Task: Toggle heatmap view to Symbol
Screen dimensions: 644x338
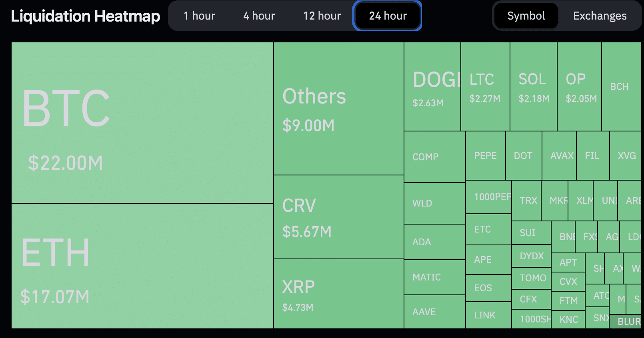Action: click(526, 16)
